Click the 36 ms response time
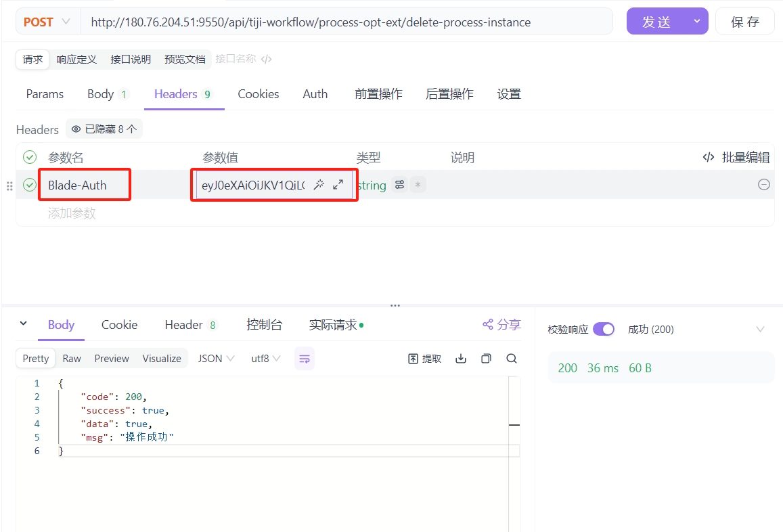The image size is (783, 532). click(603, 368)
